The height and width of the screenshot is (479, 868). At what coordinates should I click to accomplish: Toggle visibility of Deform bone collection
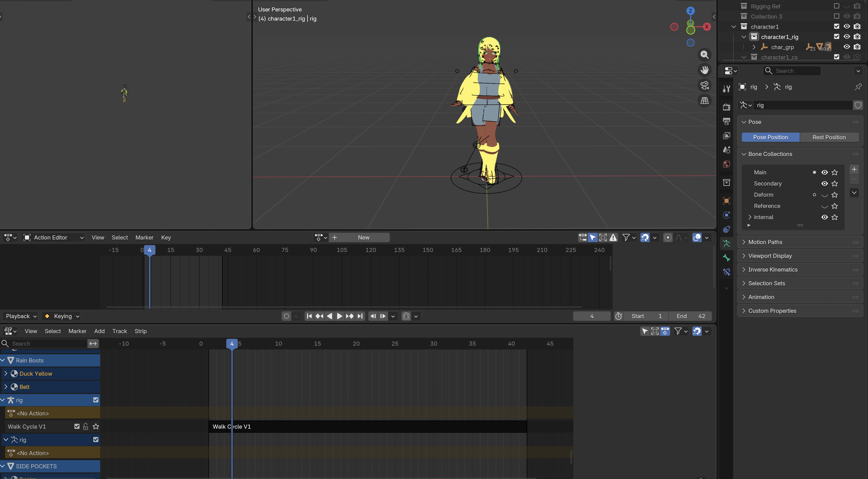click(824, 195)
